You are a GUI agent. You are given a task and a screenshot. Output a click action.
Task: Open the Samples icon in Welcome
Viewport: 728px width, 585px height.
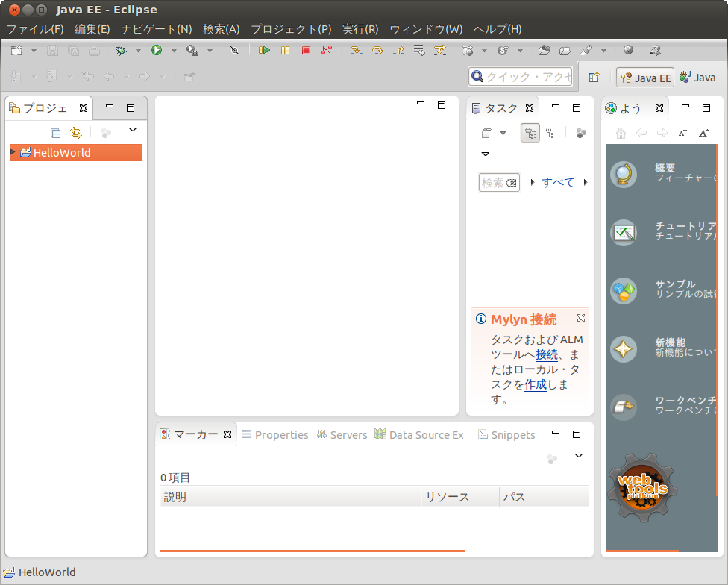pyautogui.click(x=623, y=291)
